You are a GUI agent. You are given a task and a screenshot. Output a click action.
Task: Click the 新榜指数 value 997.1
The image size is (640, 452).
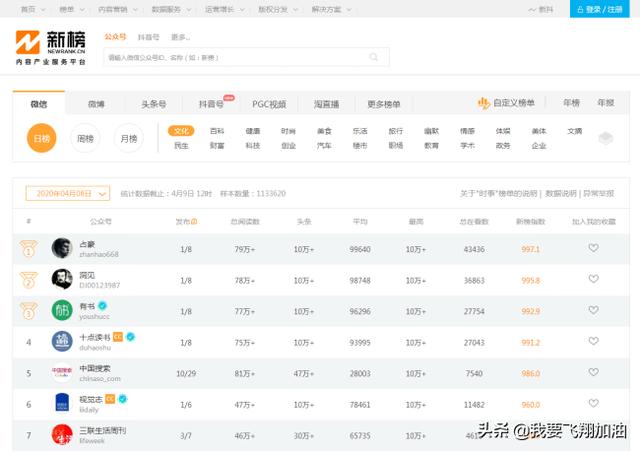[x=530, y=249]
